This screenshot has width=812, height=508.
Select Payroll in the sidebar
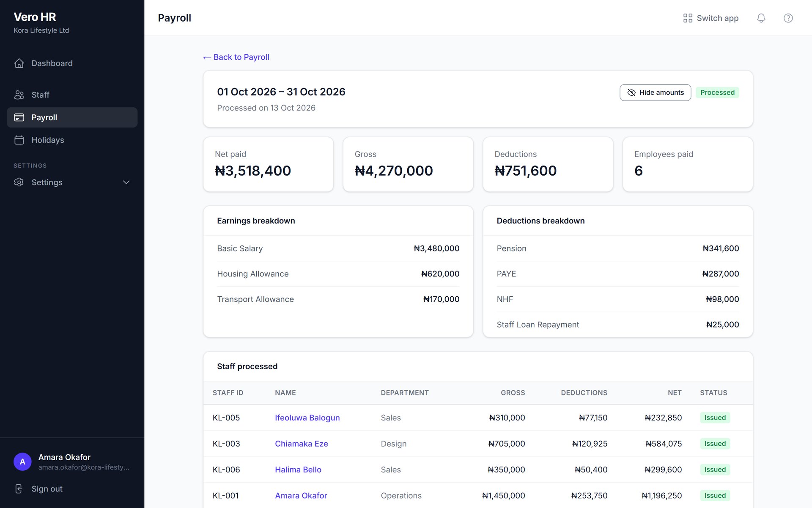(x=72, y=117)
